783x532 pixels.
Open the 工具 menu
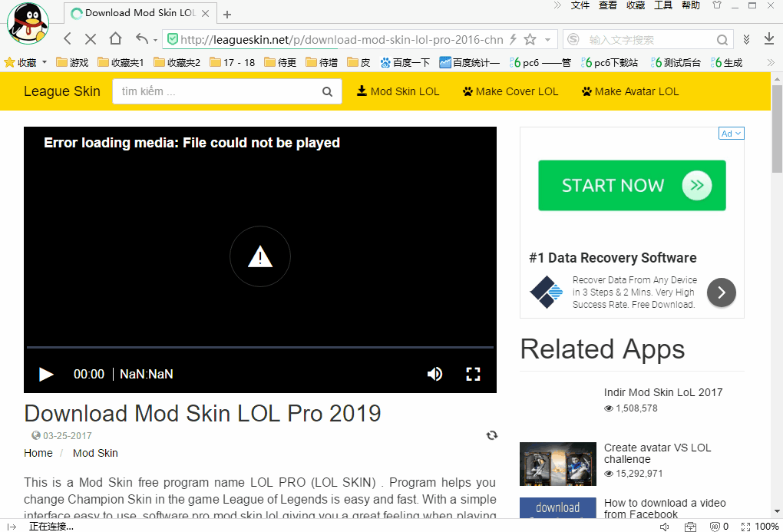point(663,5)
